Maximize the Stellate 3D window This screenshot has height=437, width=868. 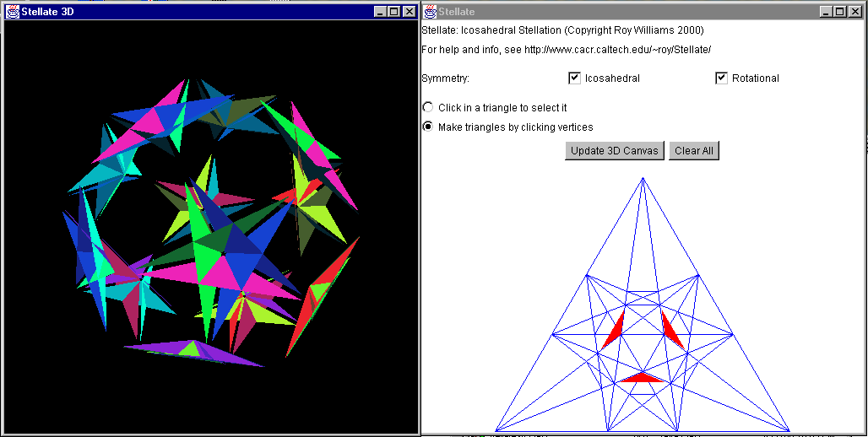pos(394,12)
